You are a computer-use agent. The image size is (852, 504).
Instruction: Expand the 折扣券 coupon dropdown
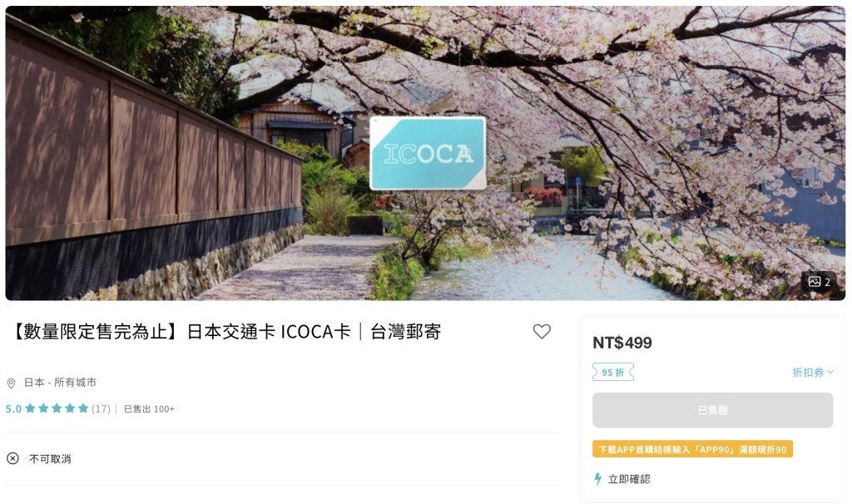tap(812, 372)
